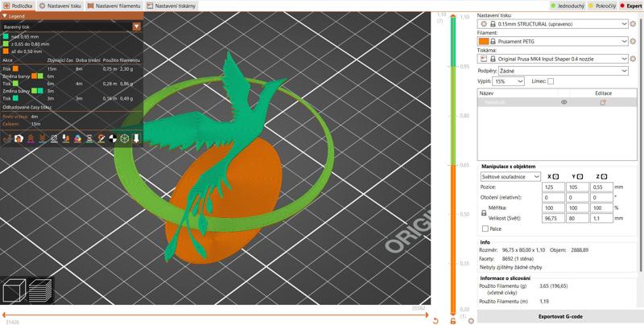Image resolution: width=644 pixels, height=325 pixels.
Task: Click the Editace column header
Action: [603, 93]
